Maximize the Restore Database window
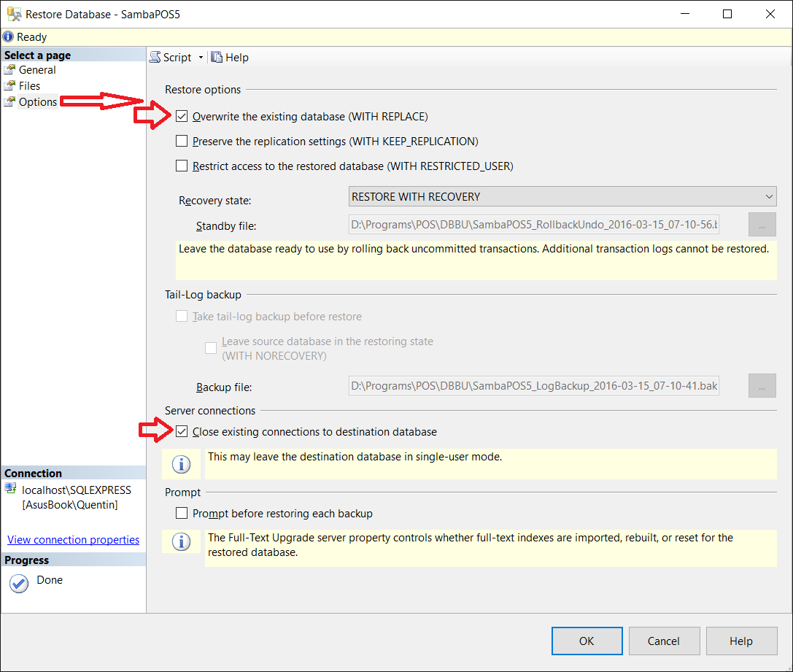The width and height of the screenshot is (793, 672). coord(727,14)
